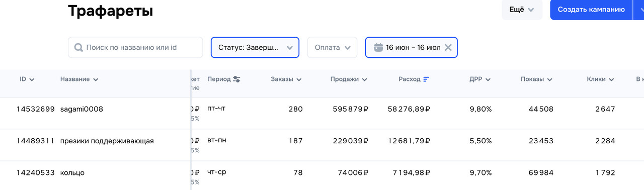The image size is (644, 190).
Task: Click the Расход column header
Action: (409, 79)
